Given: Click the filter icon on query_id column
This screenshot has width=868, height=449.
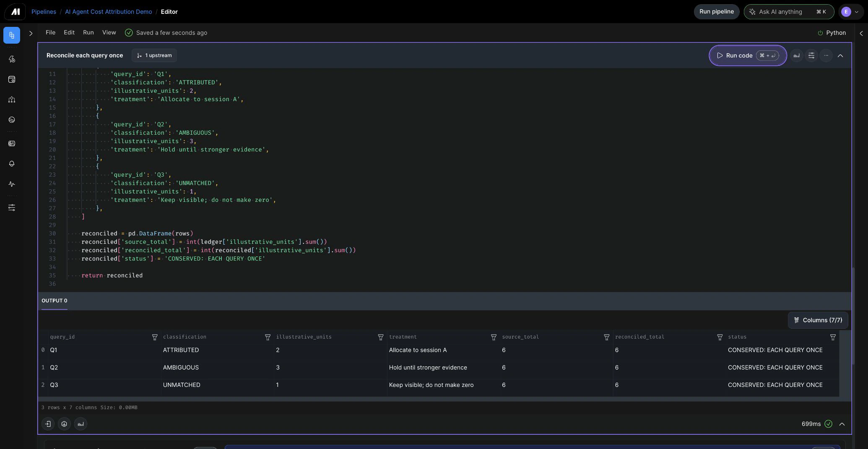Looking at the screenshot, I should pos(155,337).
